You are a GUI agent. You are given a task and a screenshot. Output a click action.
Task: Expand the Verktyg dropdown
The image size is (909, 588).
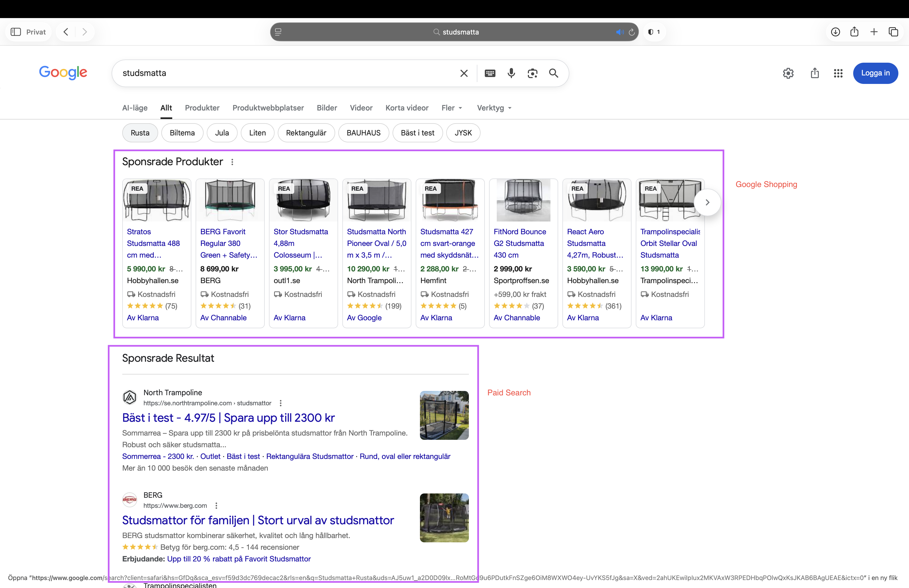point(494,108)
